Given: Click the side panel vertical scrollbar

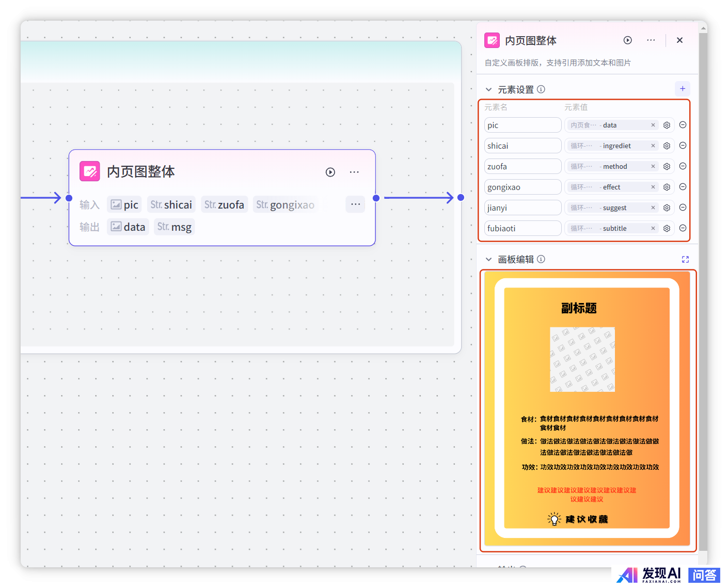Looking at the screenshot, I should (x=703, y=258).
